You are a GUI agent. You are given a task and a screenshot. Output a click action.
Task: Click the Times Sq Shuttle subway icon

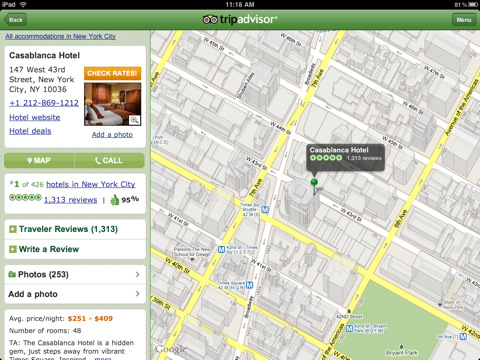coord(265,210)
